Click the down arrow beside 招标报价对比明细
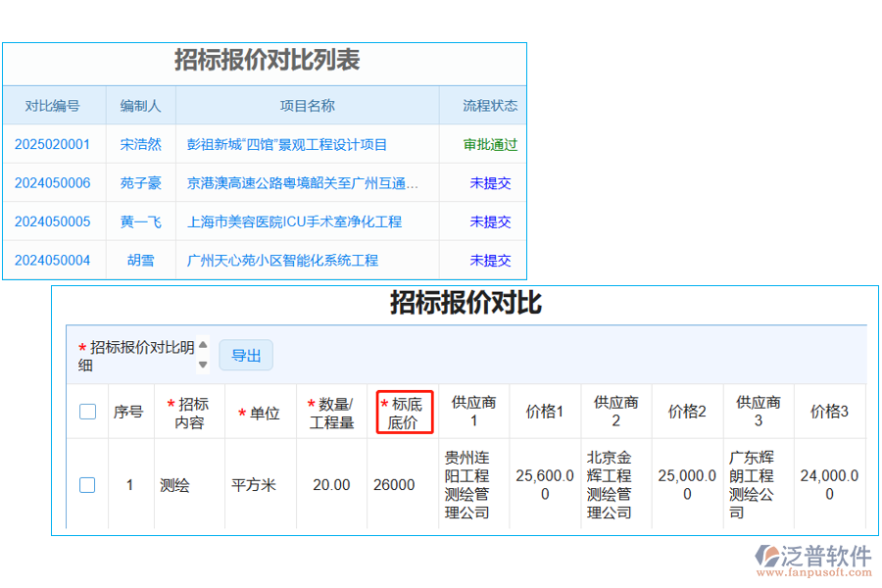Viewport: 882px width, 588px height. pos(203,363)
